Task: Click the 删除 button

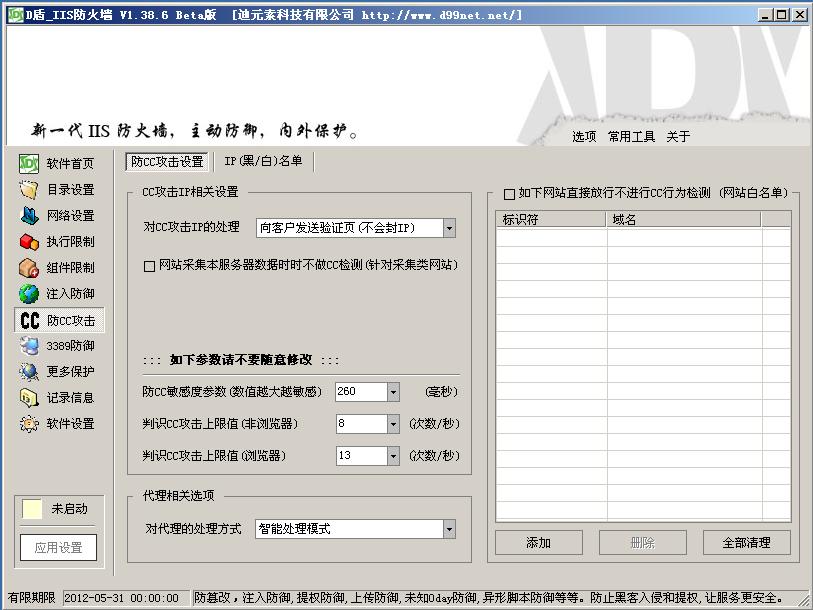Action: coord(643,543)
